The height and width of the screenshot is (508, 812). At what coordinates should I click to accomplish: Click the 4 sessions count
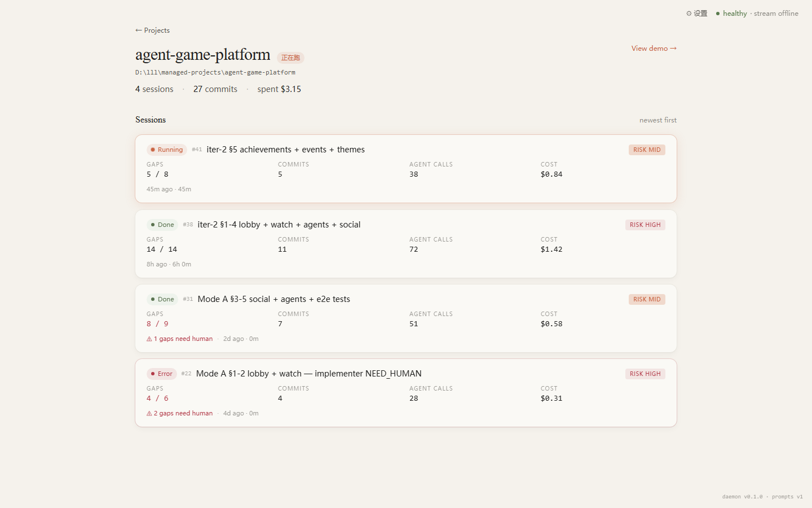155,89
